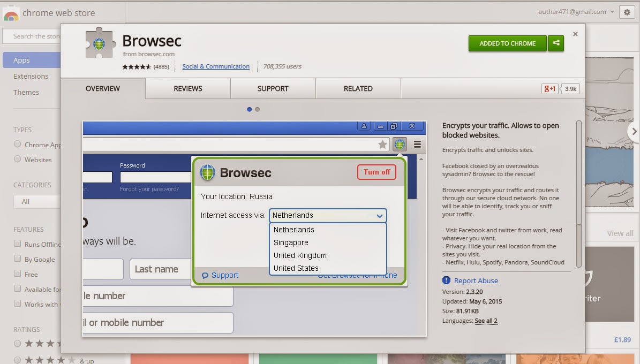
Task: Select the four-star rating radio button
Action: pyautogui.click(x=17, y=344)
